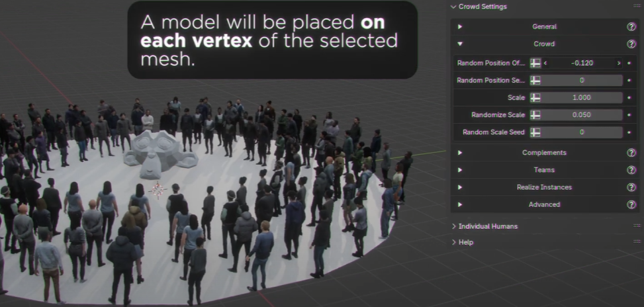
Task: Increase Random Position Offset with right arrow
Action: [x=619, y=64]
